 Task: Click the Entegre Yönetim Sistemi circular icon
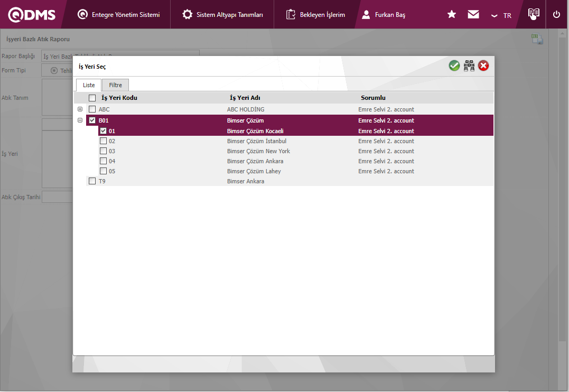coord(83,14)
